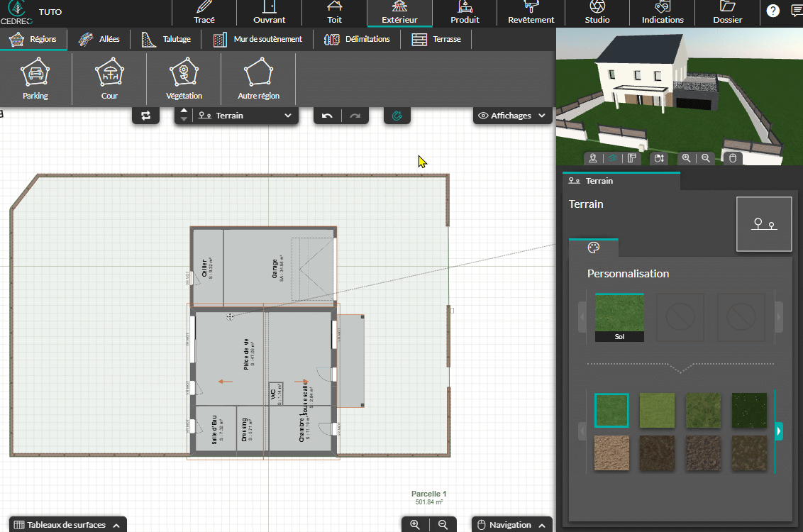This screenshot has width=803, height=532.
Task: Open the Indications menu
Action: [x=662, y=13]
